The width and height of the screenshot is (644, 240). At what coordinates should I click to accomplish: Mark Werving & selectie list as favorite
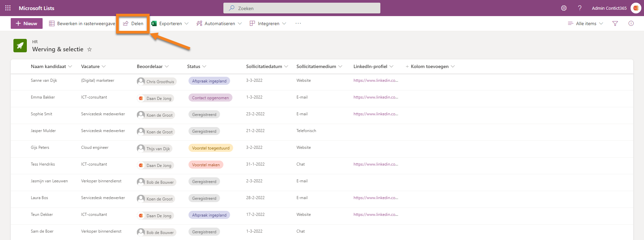(x=90, y=50)
